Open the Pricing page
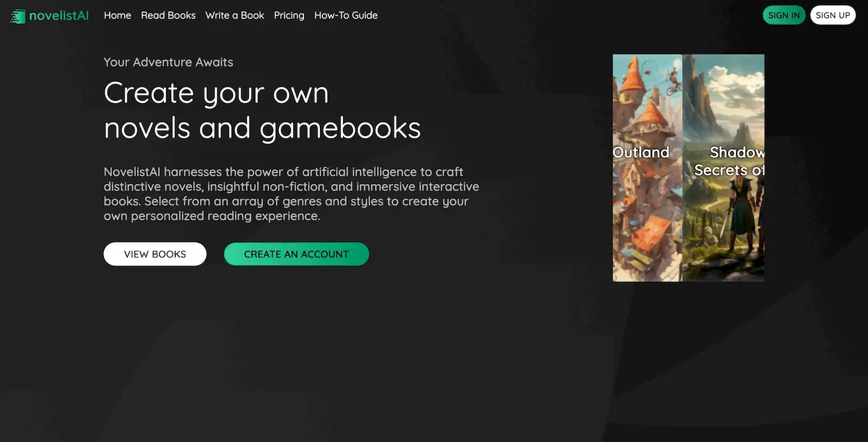 pyautogui.click(x=289, y=15)
